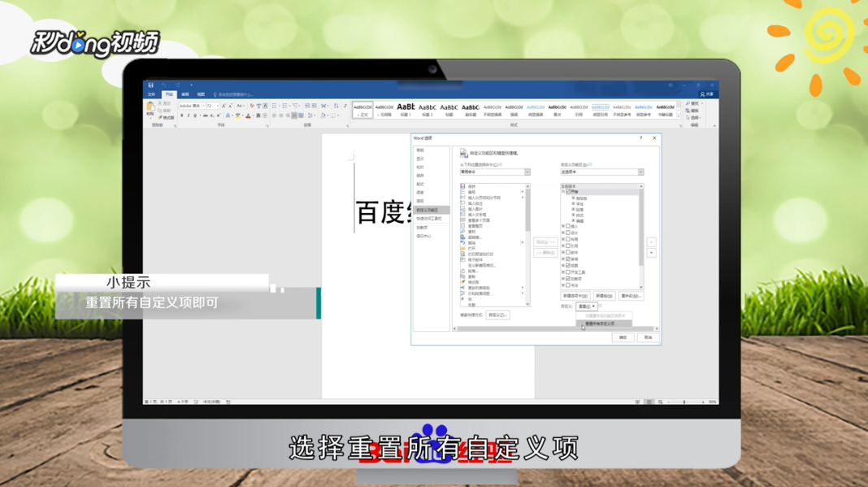Click the Line Spacing icon
Viewport: 868px width, 487px height.
pyautogui.click(x=310, y=115)
